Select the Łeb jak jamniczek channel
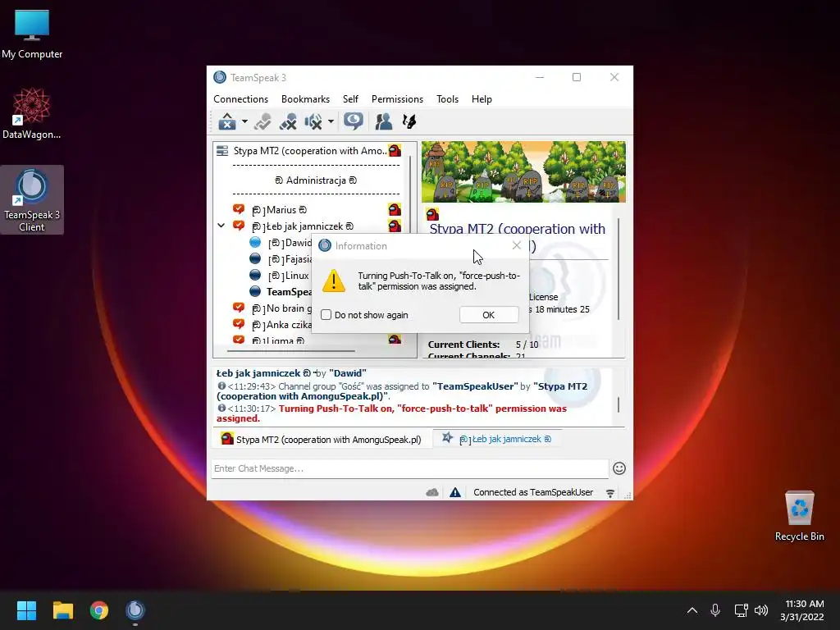 pos(303,226)
